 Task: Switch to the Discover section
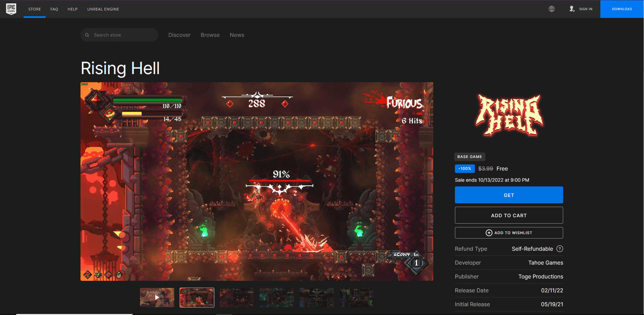tap(180, 35)
